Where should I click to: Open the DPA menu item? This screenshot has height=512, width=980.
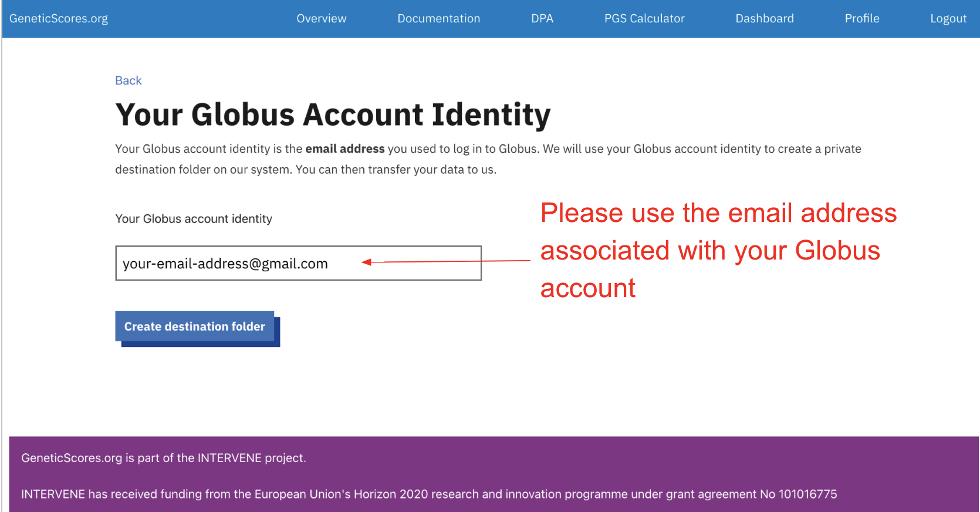pyautogui.click(x=542, y=18)
